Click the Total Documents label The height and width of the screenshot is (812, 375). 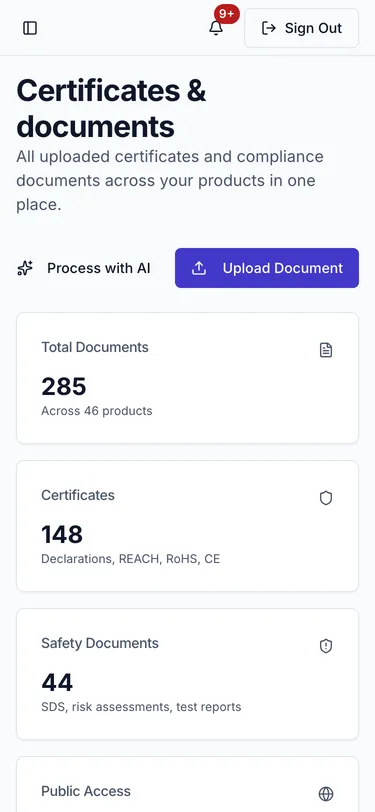95,347
